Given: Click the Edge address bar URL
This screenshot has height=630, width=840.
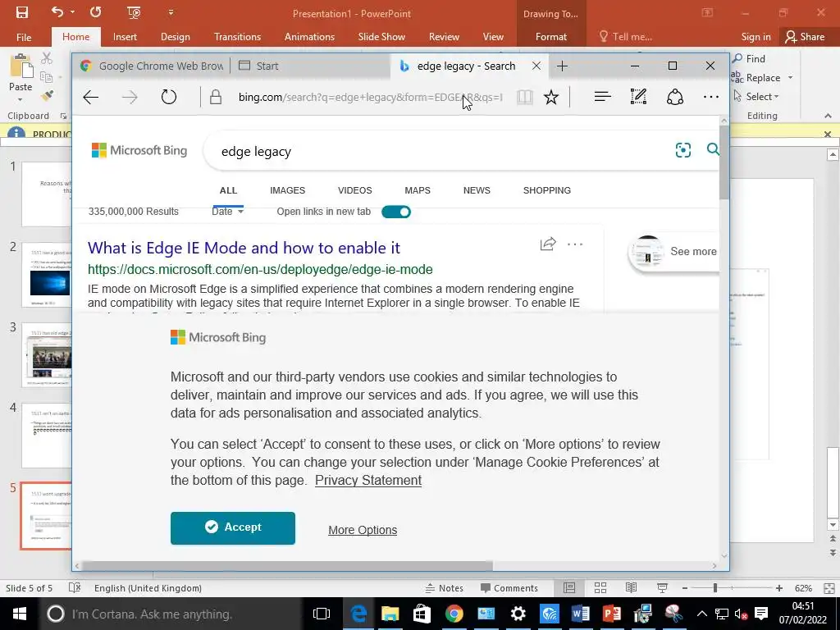Looking at the screenshot, I should (370, 97).
